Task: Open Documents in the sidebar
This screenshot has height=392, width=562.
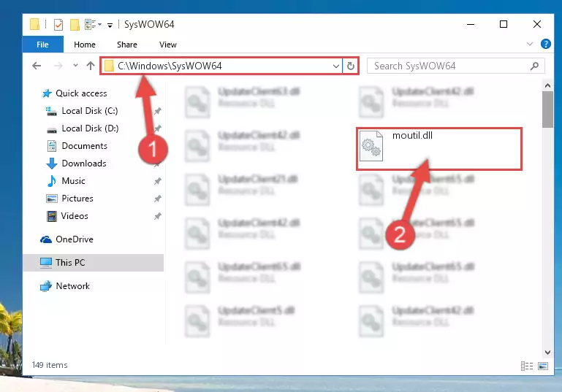Action: pyautogui.click(x=84, y=146)
